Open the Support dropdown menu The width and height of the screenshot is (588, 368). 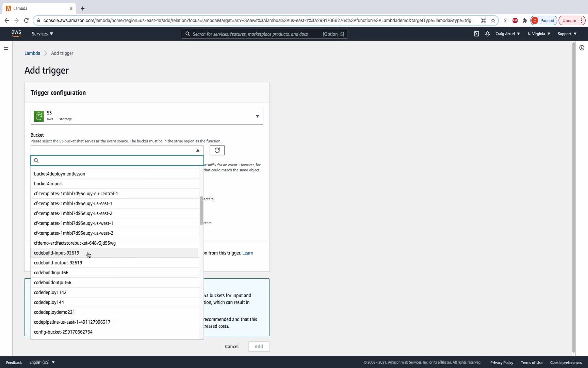[x=567, y=34]
